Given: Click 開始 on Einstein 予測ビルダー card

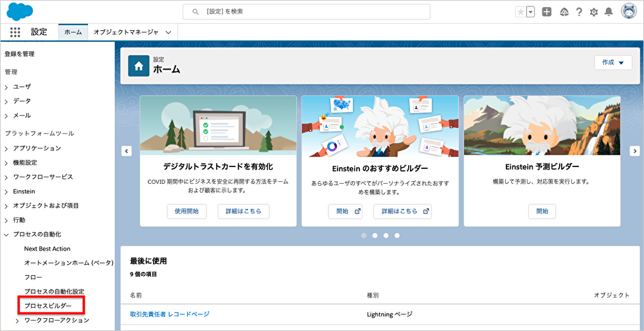Looking at the screenshot, I should pos(542,211).
